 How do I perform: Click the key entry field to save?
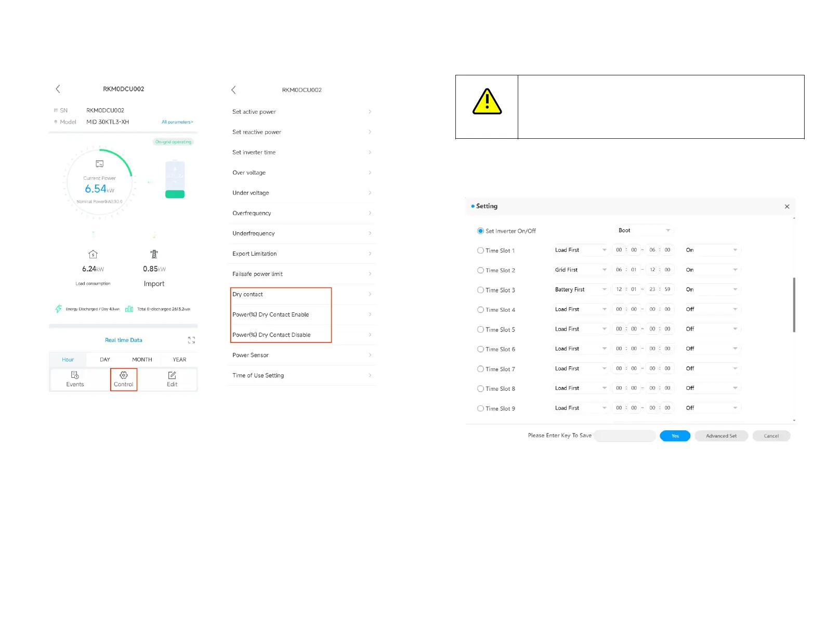tap(624, 436)
